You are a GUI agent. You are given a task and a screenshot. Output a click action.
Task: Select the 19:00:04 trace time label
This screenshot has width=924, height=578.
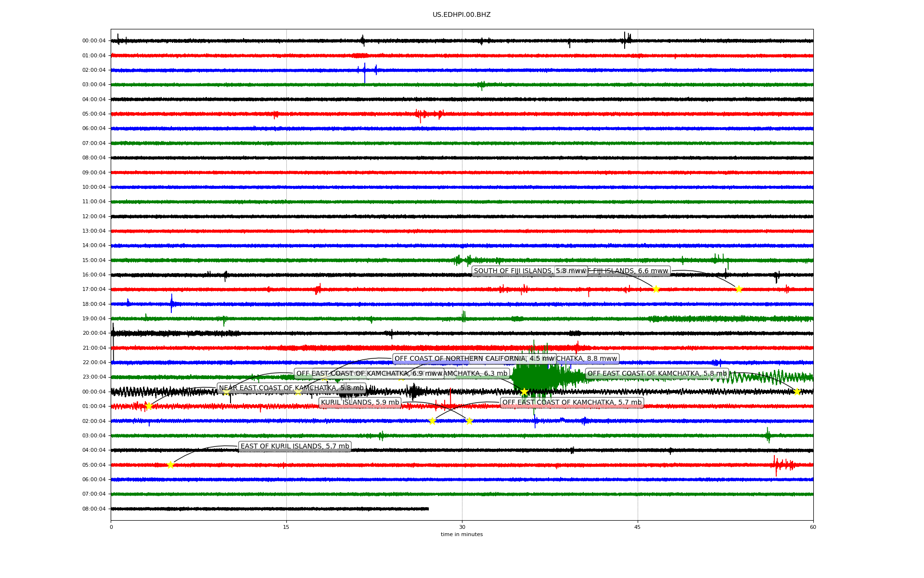(94, 318)
